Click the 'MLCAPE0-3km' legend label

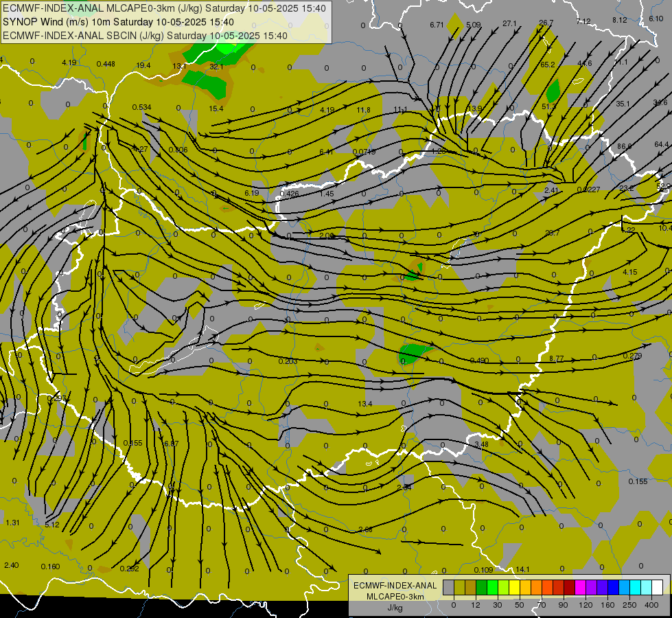[x=395, y=597]
